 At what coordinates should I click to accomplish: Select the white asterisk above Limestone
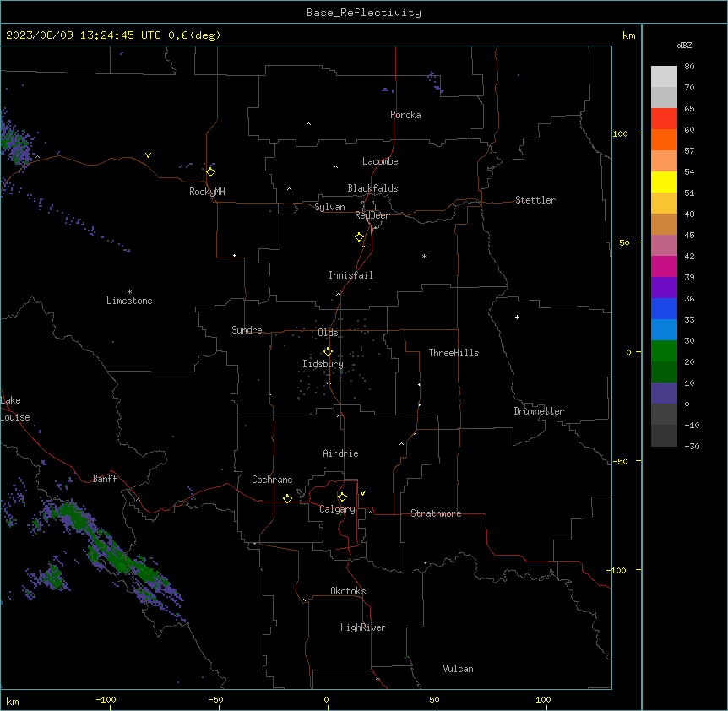coord(129,292)
